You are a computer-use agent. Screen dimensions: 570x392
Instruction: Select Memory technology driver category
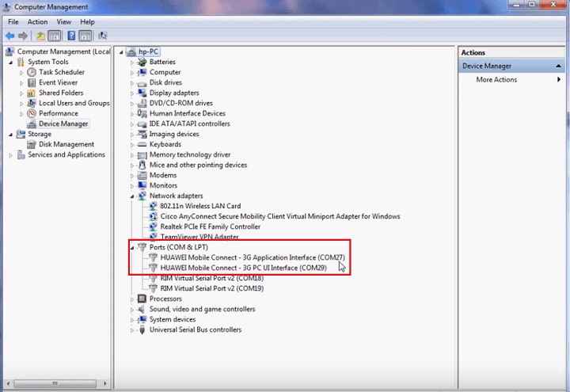pos(190,154)
